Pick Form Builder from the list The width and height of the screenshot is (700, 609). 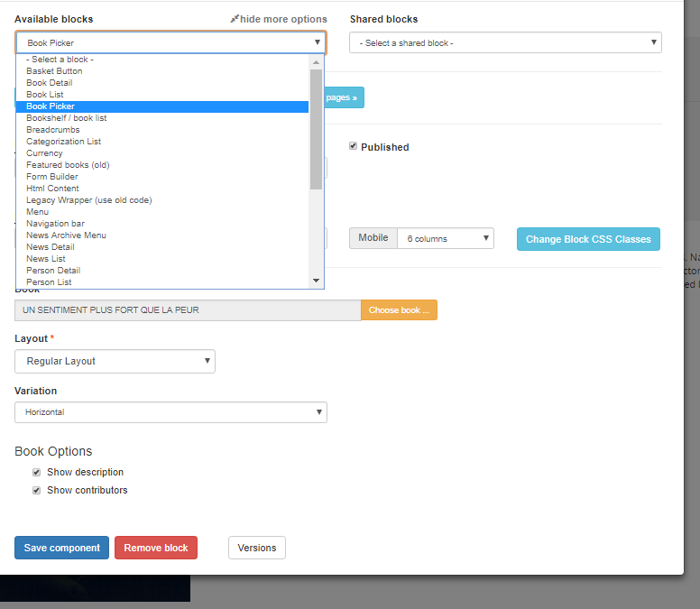coord(52,177)
